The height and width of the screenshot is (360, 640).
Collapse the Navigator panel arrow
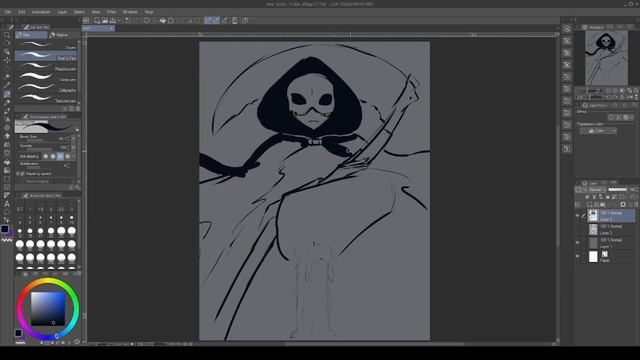578,27
